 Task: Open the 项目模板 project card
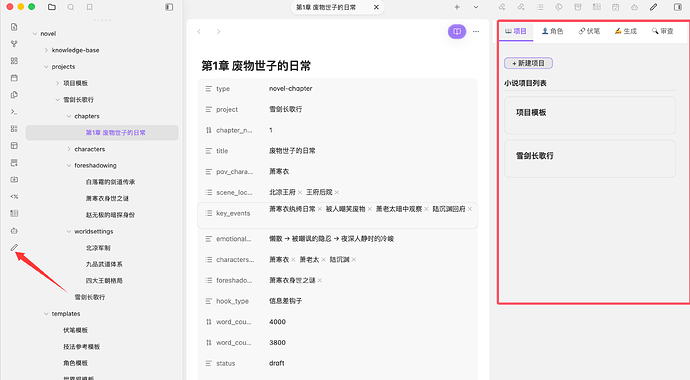pos(590,115)
